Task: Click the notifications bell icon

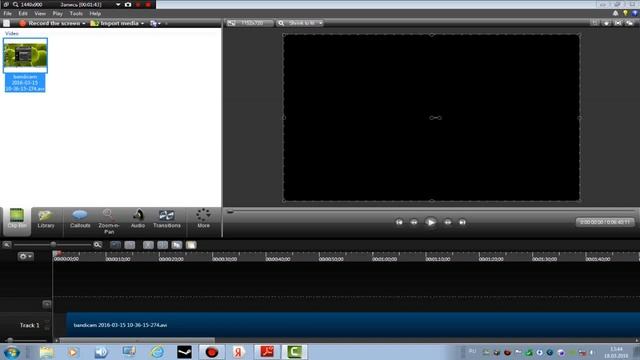Action: (616, 13)
